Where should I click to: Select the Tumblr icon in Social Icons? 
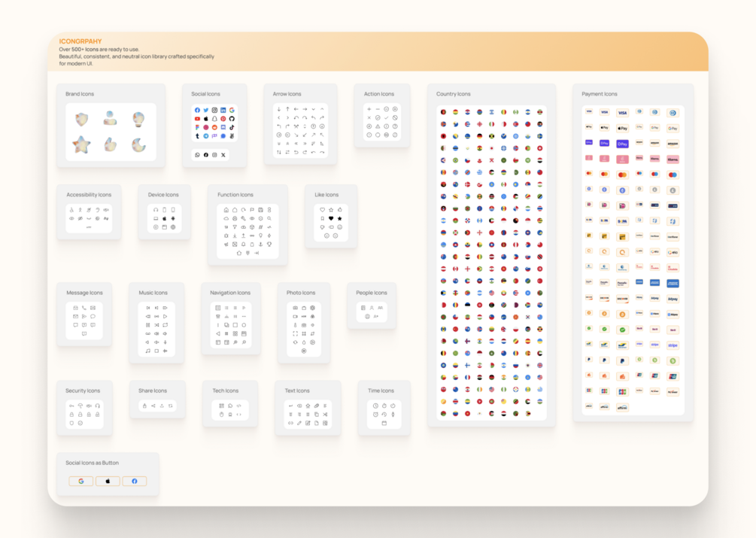point(197,136)
